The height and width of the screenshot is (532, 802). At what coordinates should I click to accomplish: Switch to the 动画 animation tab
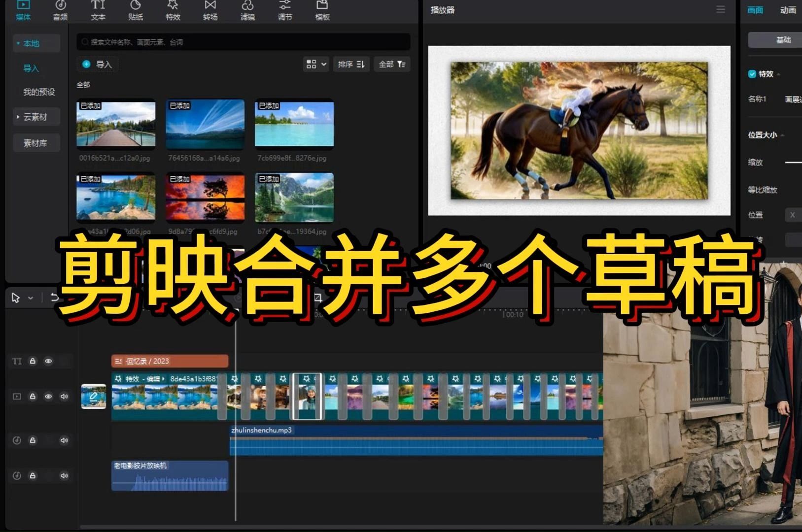click(788, 10)
